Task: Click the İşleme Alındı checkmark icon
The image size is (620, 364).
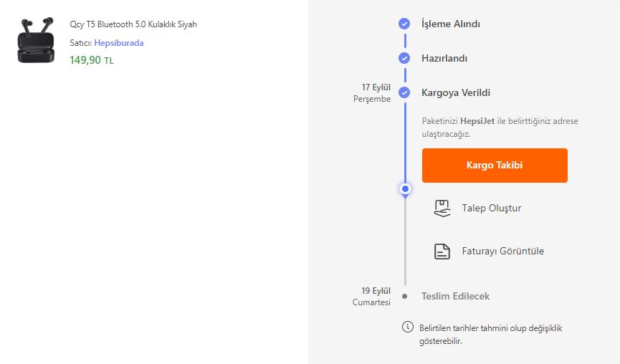Action: click(x=404, y=24)
